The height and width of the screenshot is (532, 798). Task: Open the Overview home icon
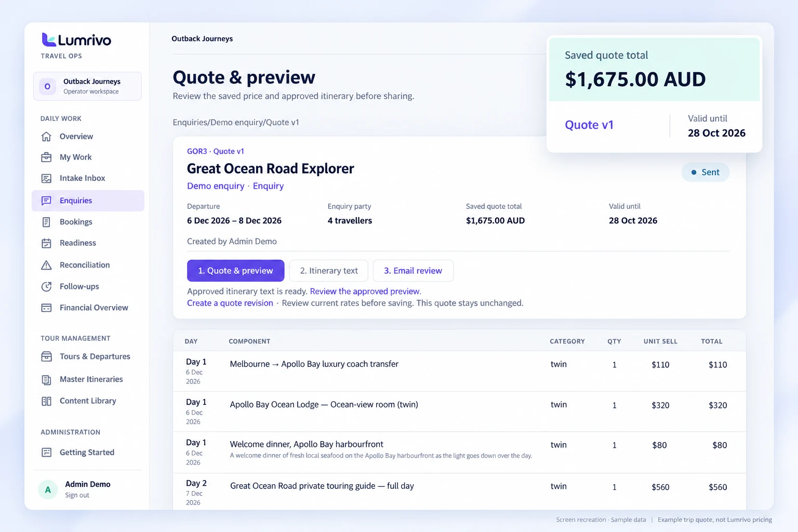[x=46, y=137]
